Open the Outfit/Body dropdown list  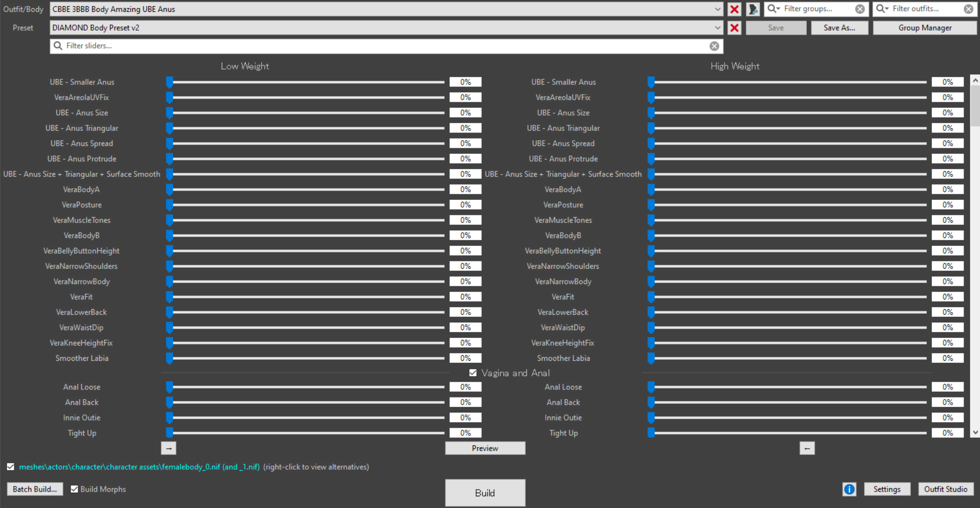coord(717,9)
